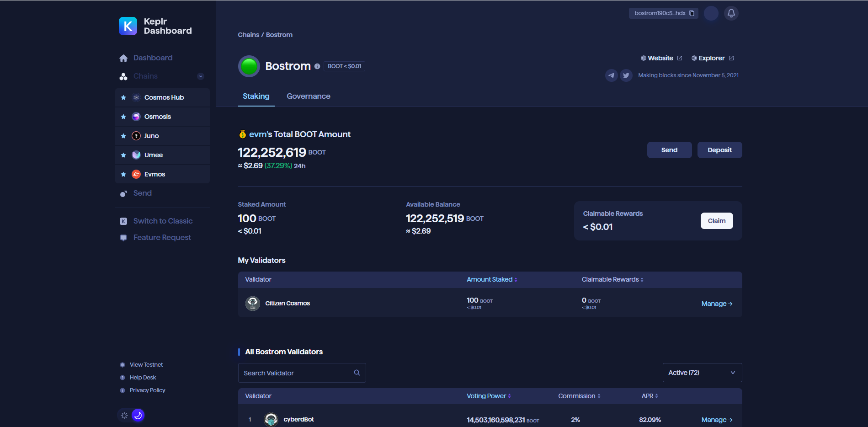Open Evmos chain icon
Image resolution: width=868 pixels, height=427 pixels.
click(x=136, y=174)
